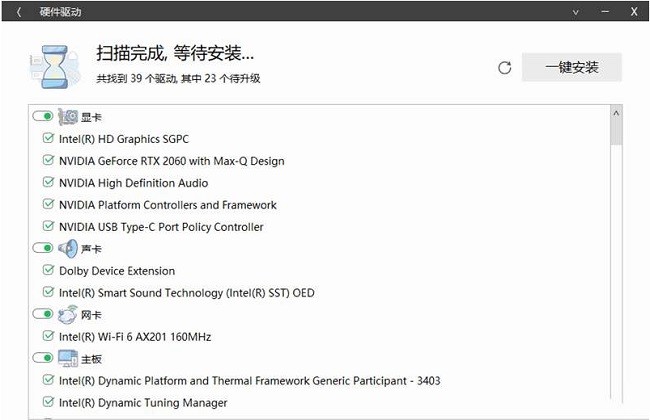Click the 一键安装 button
The width and height of the screenshot is (650, 420).
(x=572, y=67)
